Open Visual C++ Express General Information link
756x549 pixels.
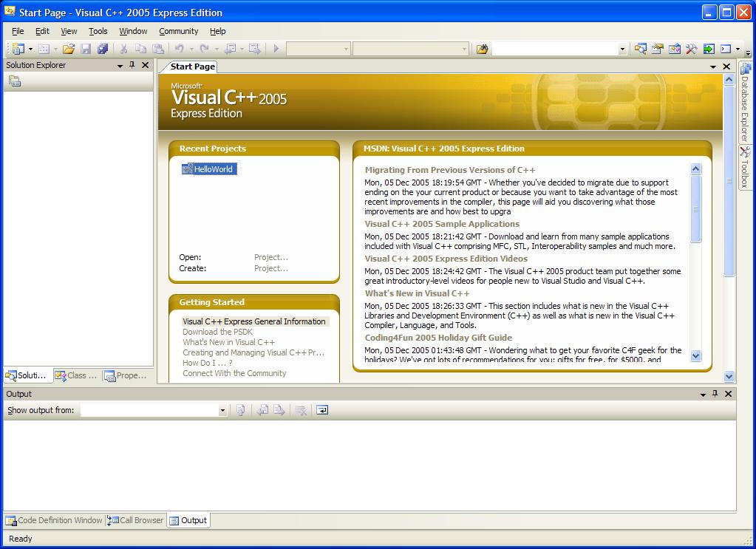tap(254, 321)
